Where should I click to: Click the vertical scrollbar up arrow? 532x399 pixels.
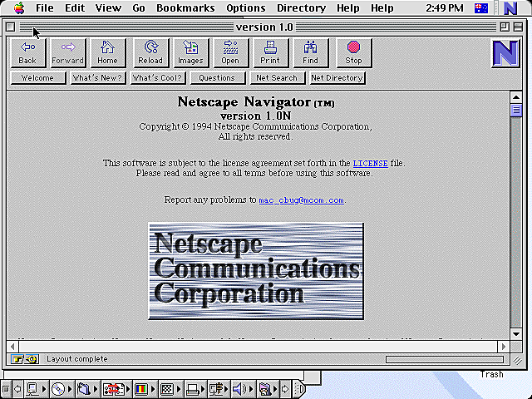click(516, 97)
